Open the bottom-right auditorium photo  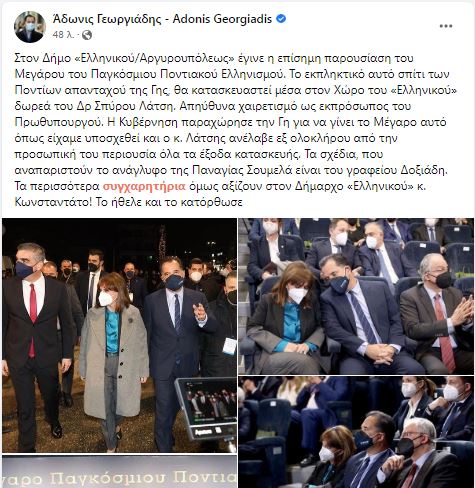click(x=356, y=432)
